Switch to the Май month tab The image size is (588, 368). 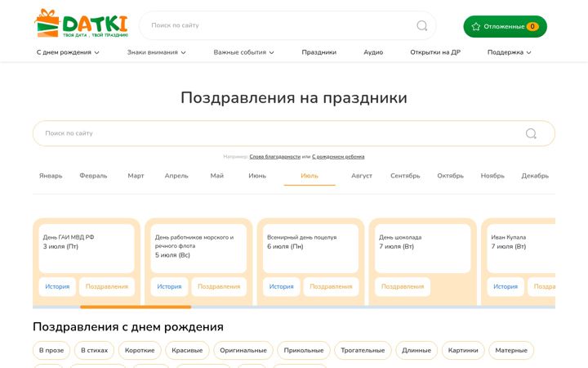(x=216, y=175)
